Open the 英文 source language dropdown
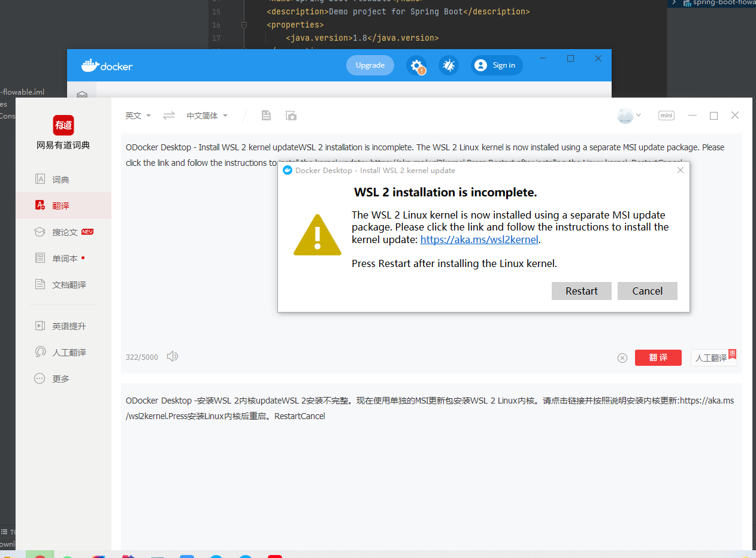 (138, 116)
